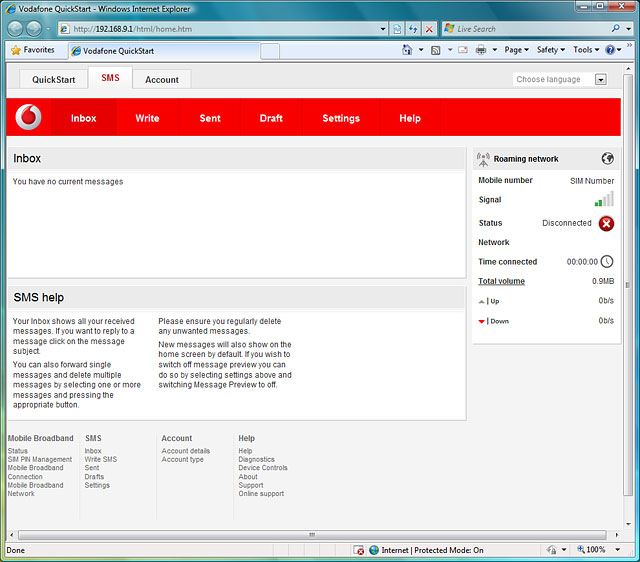Click the signal strength bars icon
The width and height of the screenshot is (640, 562).
pos(604,199)
